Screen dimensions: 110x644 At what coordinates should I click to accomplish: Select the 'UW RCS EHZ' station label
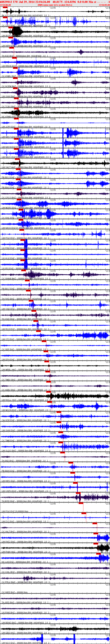click(x=8, y=329)
